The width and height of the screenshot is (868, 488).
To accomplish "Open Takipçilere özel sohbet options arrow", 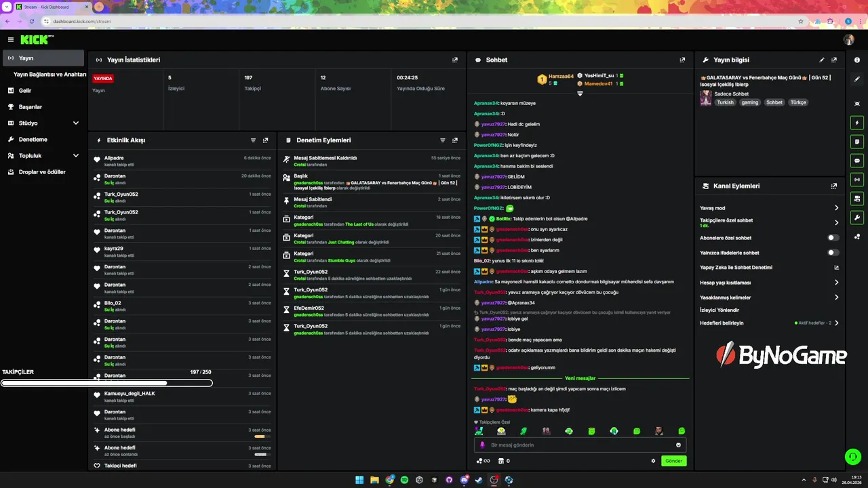I will [x=836, y=222].
